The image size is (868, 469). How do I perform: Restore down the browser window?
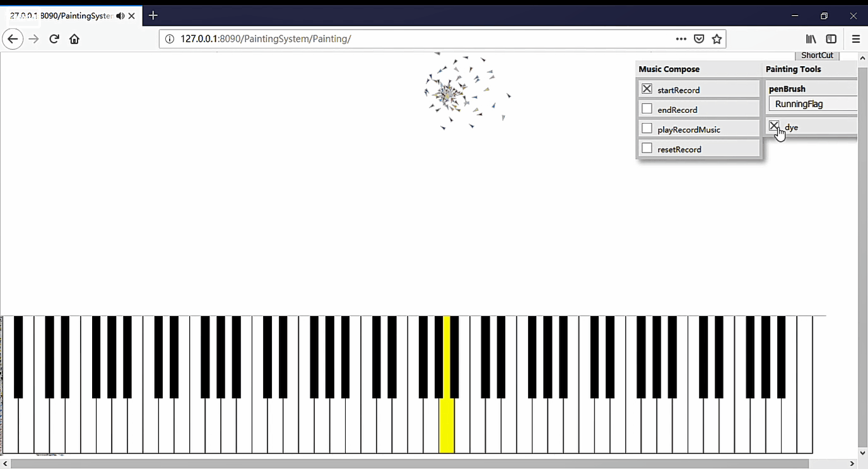(x=824, y=16)
